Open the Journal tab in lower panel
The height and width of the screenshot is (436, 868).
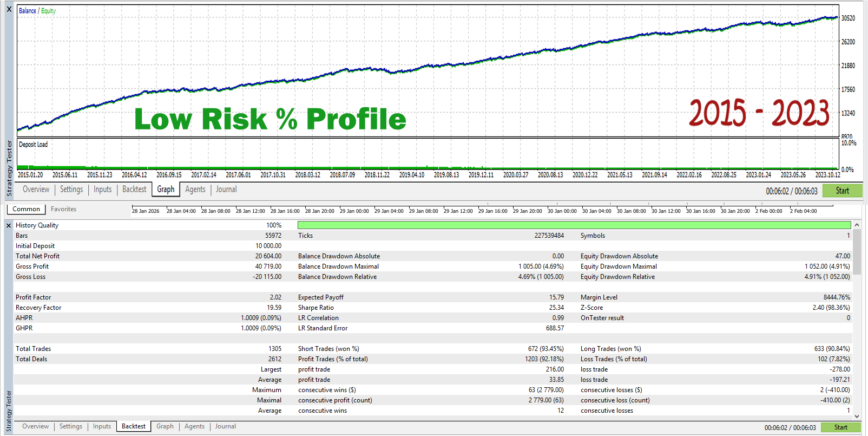(226, 427)
